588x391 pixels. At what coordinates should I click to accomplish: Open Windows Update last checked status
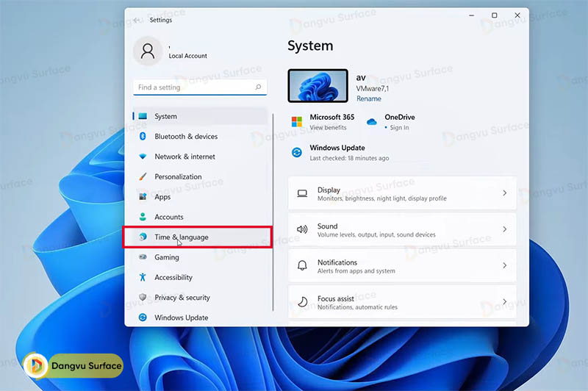click(x=349, y=158)
